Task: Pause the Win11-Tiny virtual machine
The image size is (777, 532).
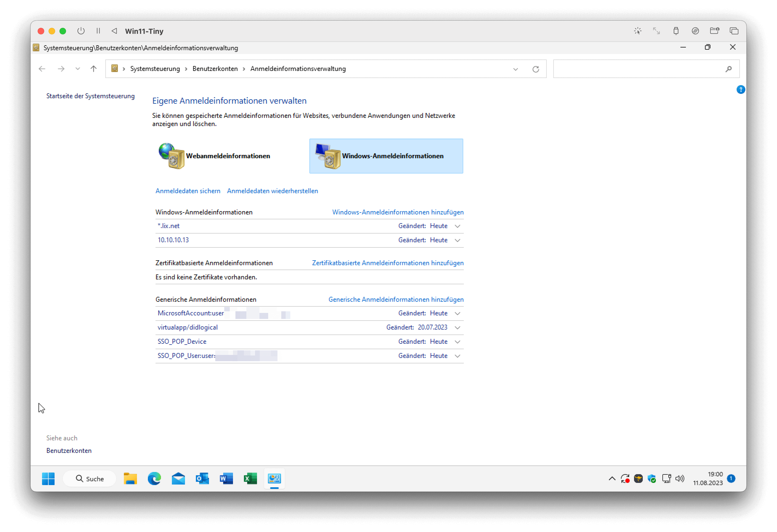Action: click(x=98, y=31)
